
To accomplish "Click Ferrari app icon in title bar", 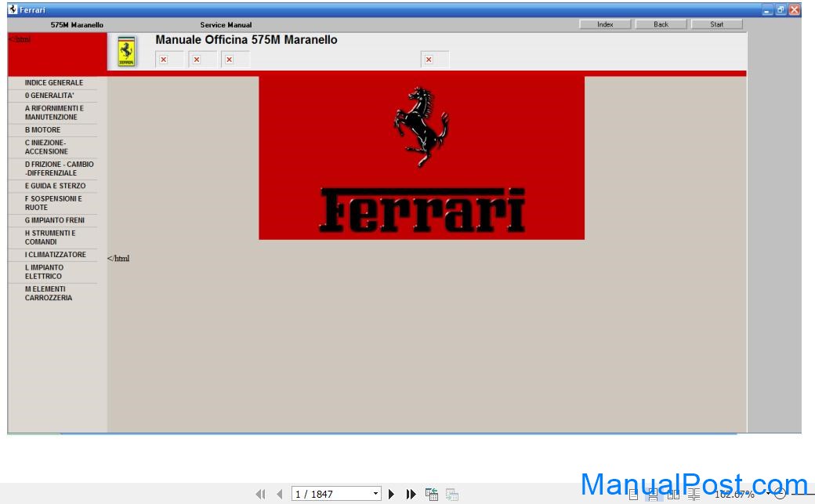I will [x=13, y=9].
